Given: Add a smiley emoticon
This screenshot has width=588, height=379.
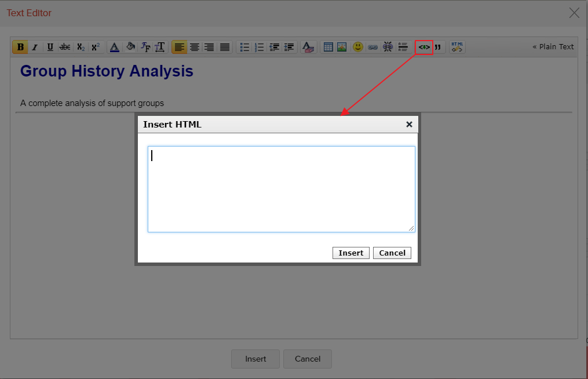Looking at the screenshot, I should click(x=358, y=47).
